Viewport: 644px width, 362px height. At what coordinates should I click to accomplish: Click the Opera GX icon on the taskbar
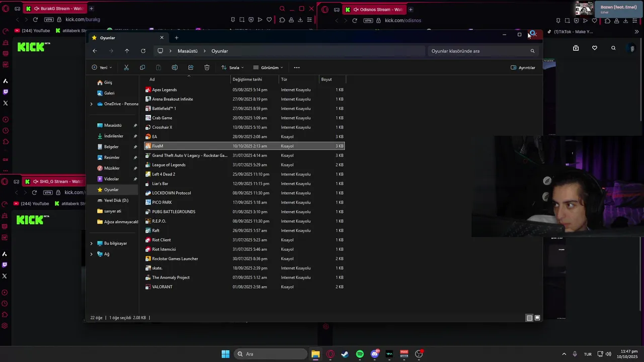click(x=330, y=354)
